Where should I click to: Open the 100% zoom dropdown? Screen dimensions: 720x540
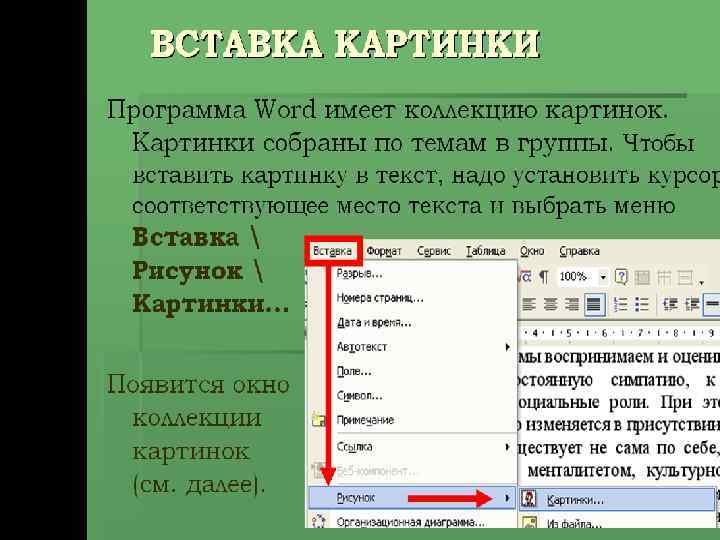(603, 277)
